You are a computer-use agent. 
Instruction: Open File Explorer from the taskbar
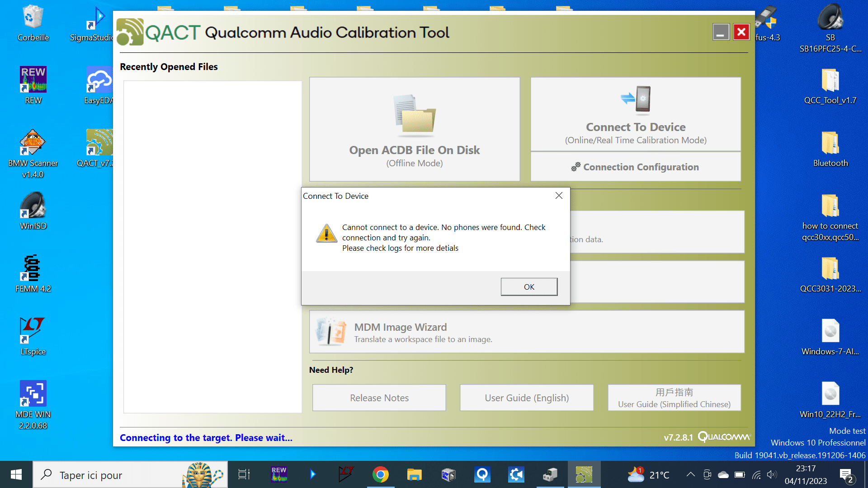coord(414,474)
